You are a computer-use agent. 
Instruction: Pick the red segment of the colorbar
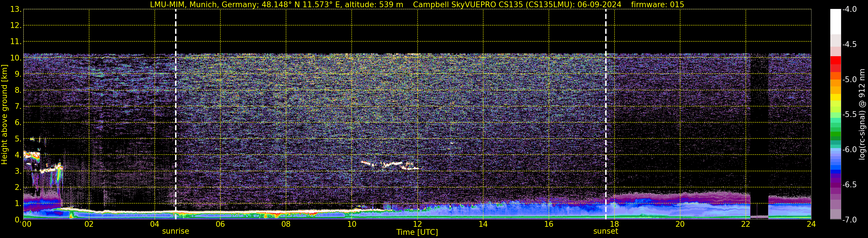point(835,60)
